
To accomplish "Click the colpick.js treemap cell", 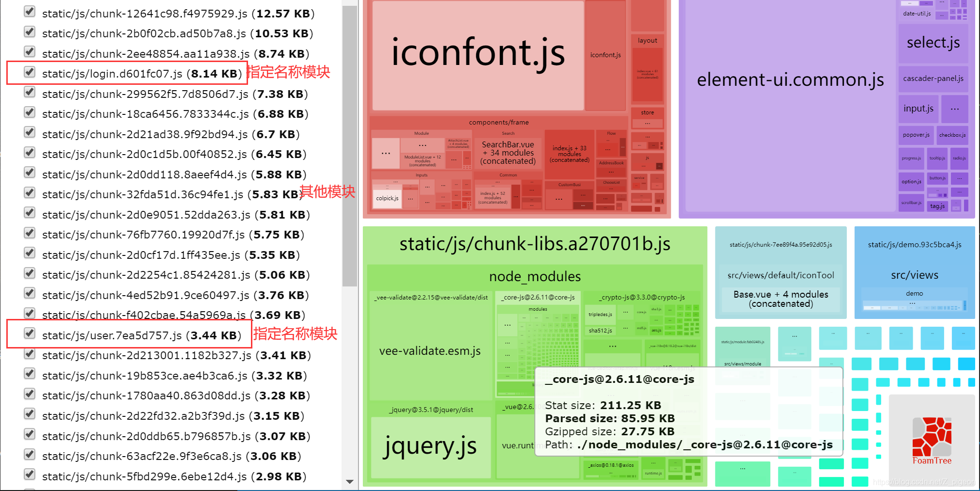I will tap(387, 198).
